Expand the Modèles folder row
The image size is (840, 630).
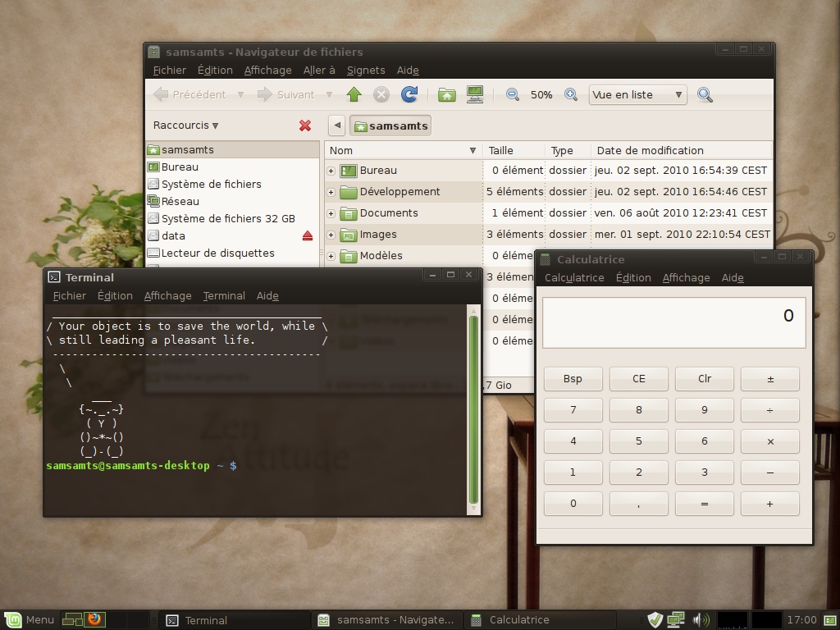331,256
